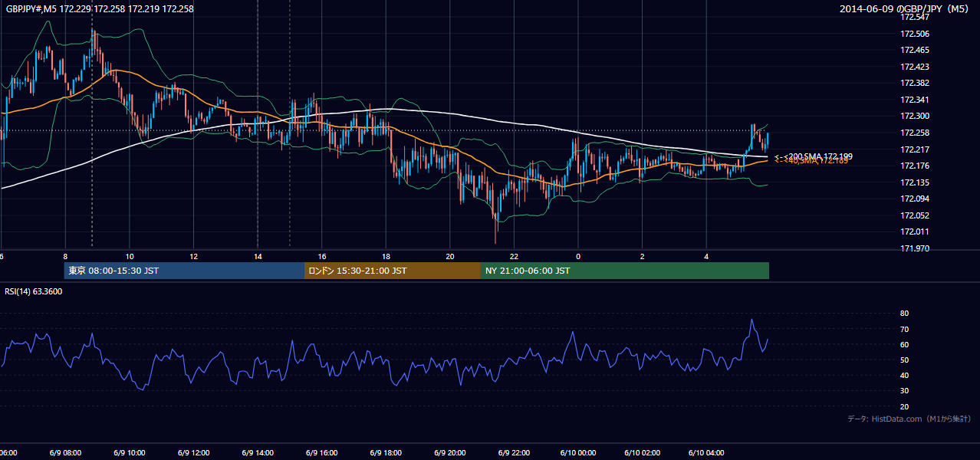The width and height of the screenshot is (980, 460).
Task: Click hour label 14 on price chart axis
Action: tap(258, 257)
